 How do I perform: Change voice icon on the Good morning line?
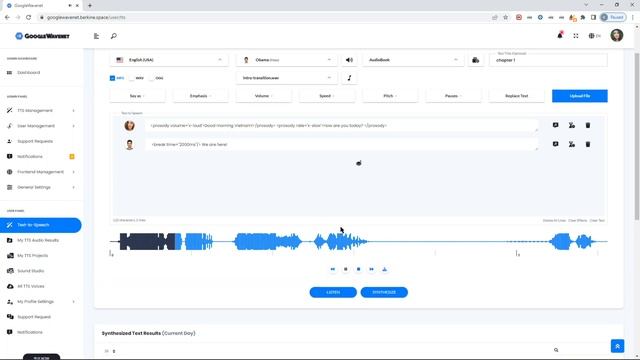coord(572,125)
